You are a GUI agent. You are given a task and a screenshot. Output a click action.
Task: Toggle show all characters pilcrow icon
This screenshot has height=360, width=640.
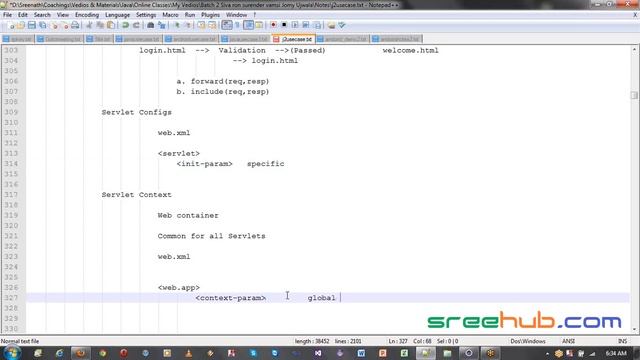click(x=237, y=25)
